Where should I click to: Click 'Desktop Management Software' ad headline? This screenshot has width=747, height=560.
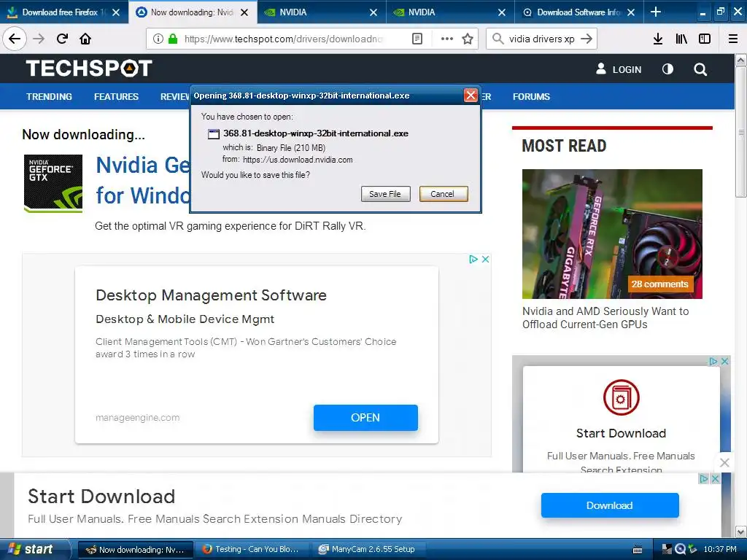click(211, 295)
